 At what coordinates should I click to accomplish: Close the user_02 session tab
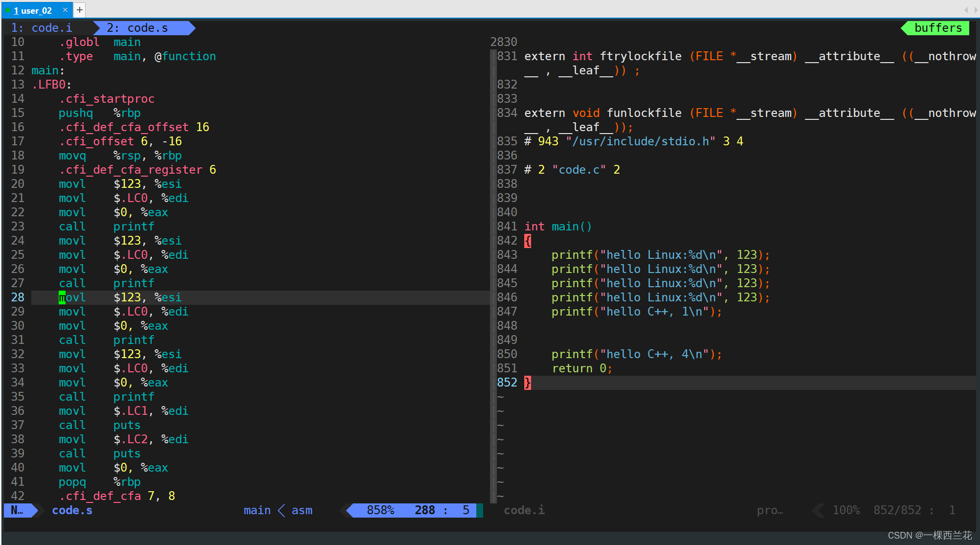tap(65, 10)
